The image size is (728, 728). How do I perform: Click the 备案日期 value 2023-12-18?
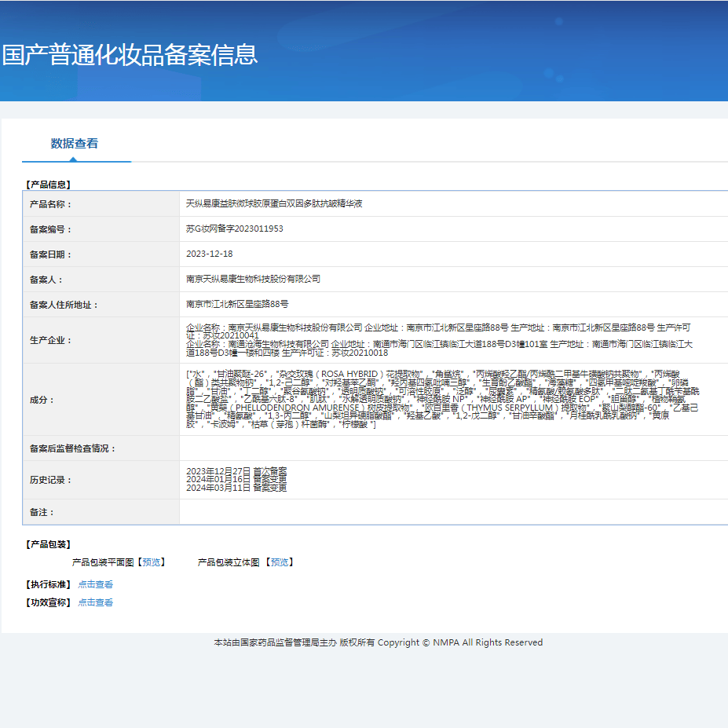[209, 254]
